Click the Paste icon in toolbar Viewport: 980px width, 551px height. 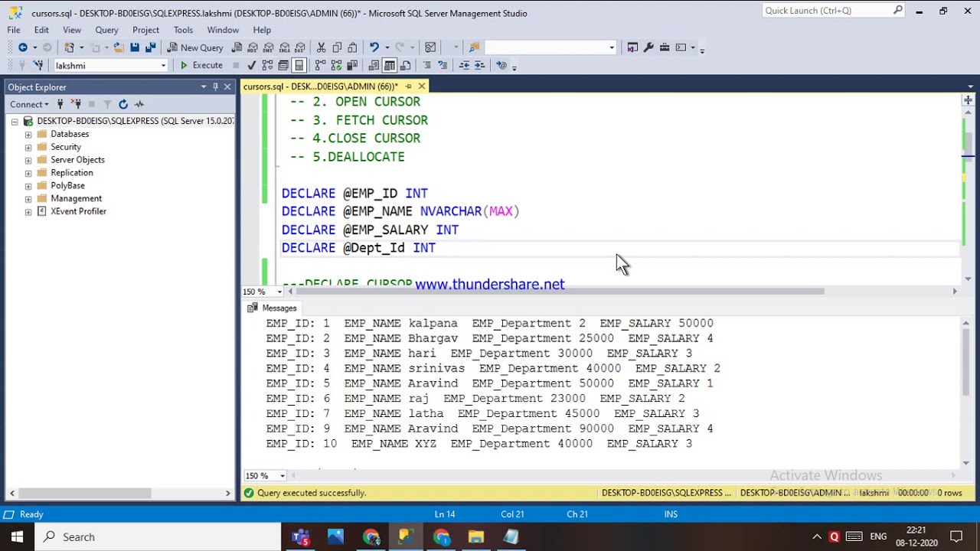coord(352,47)
